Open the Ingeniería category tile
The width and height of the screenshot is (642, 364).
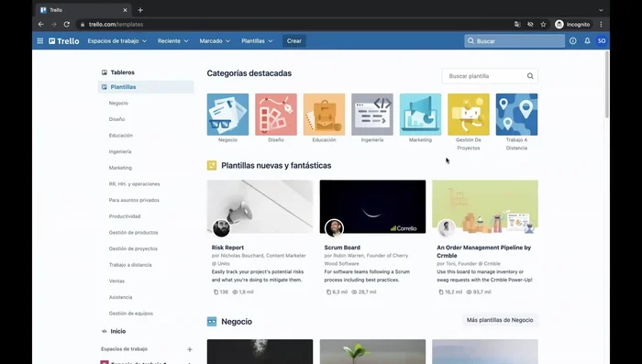pos(372,115)
